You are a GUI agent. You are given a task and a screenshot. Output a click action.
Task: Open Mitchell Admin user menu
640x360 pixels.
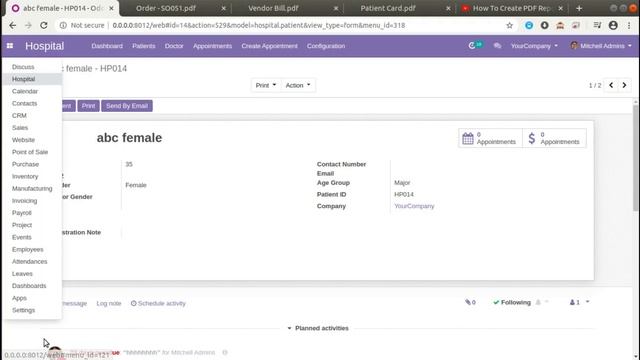click(x=601, y=46)
